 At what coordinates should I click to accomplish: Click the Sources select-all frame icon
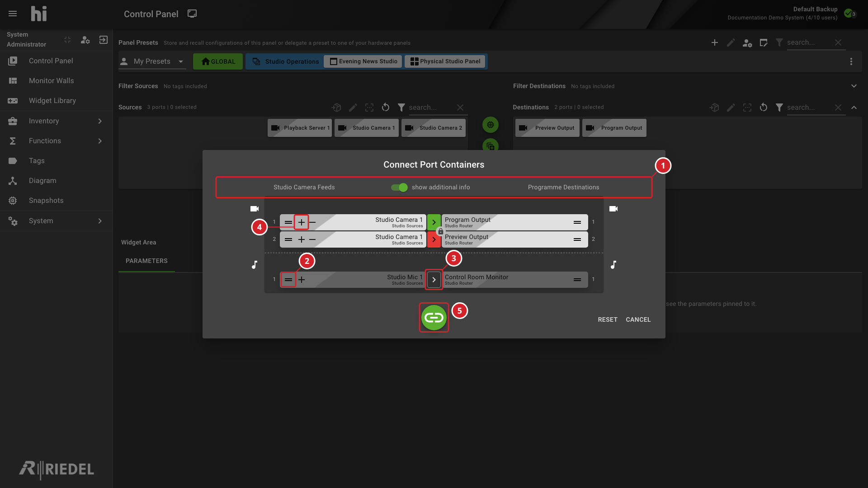tap(369, 108)
